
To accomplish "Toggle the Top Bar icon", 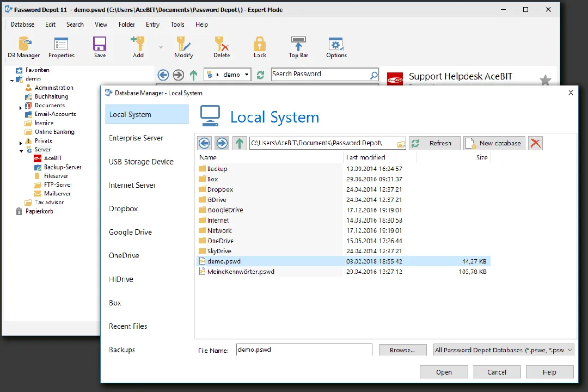I will tap(298, 47).
